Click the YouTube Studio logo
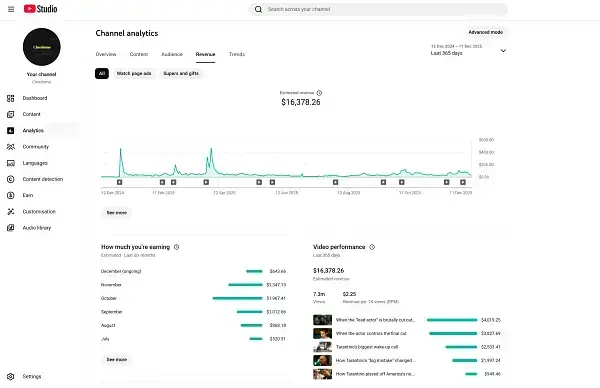Image resolution: width=600 pixels, height=388 pixels. (41, 9)
